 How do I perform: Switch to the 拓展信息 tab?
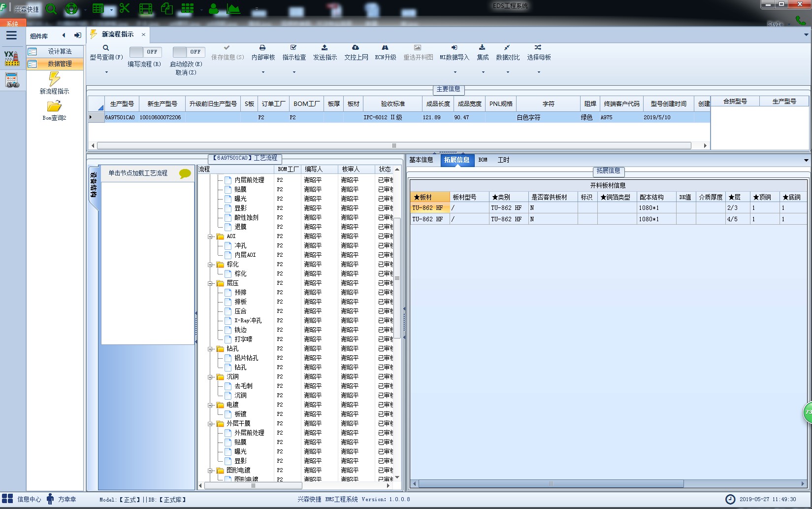(457, 160)
